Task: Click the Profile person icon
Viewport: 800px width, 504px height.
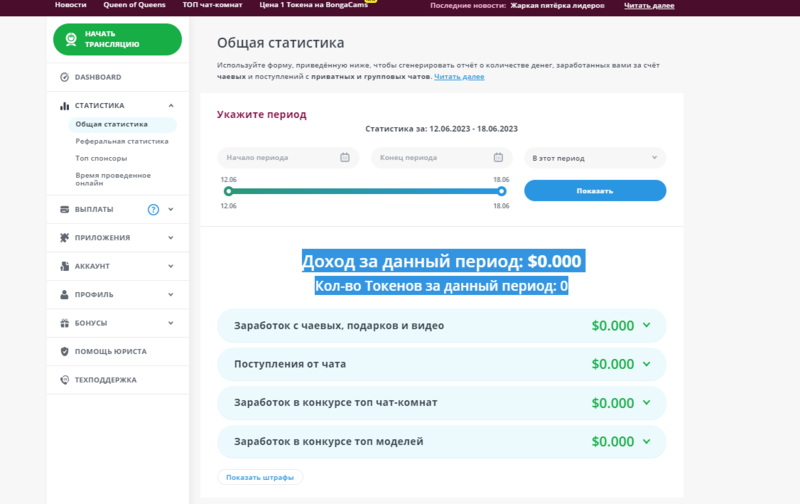Action: click(65, 295)
